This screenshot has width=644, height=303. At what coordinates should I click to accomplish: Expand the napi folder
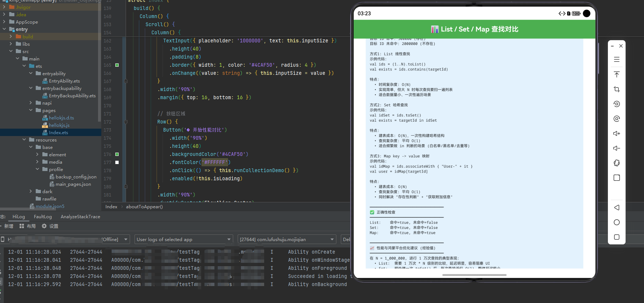click(31, 103)
